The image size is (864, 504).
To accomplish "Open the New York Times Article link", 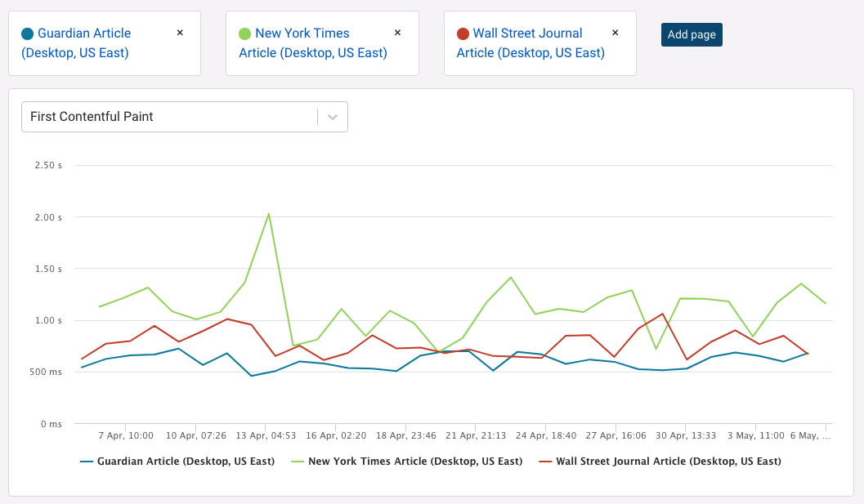I will coord(313,43).
